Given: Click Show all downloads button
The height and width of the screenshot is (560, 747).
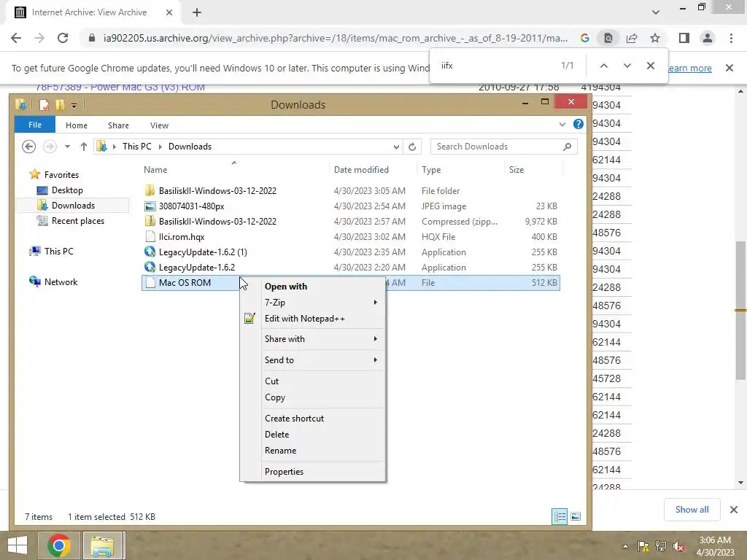Looking at the screenshot, I should [692, 510].
